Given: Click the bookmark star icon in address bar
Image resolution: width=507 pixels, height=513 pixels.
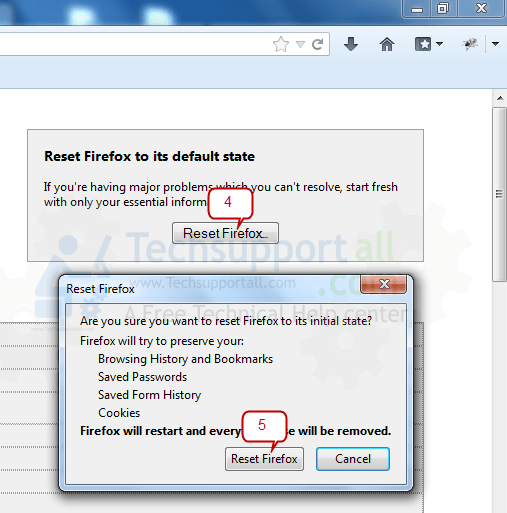Looking at the screenshot, I should point(281,44).
